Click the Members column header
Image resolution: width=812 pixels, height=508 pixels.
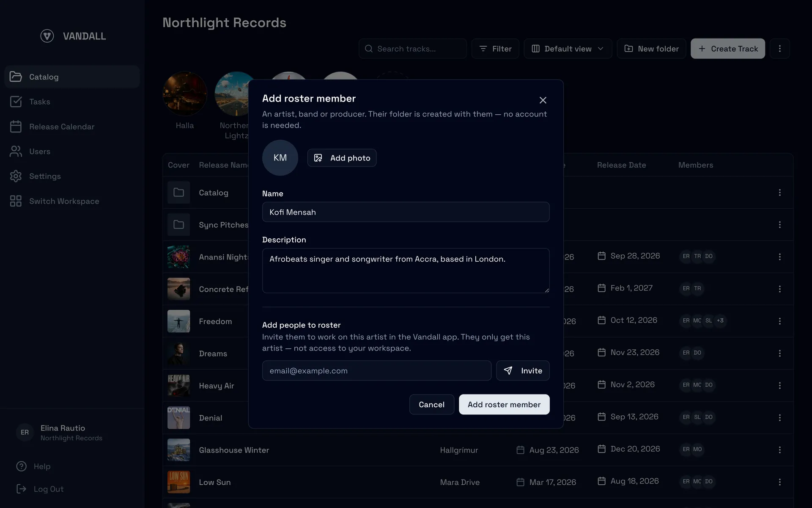click(x=696, y=165)
